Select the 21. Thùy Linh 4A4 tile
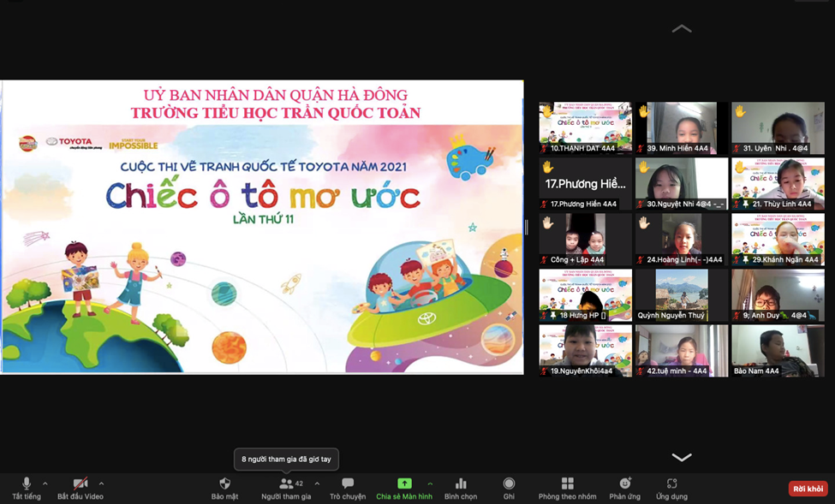The width and height of the screenshot is (835, 504). [778, 184]
